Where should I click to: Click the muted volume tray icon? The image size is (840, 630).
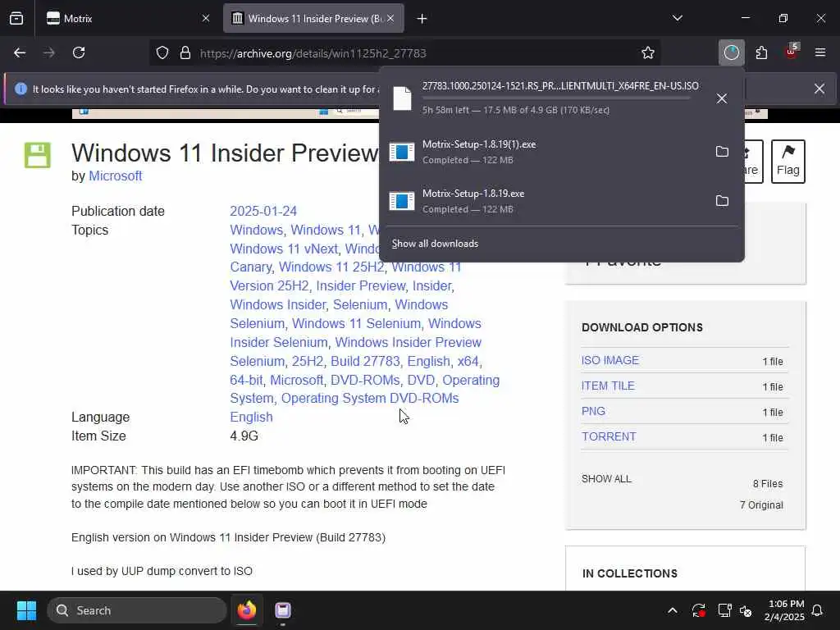(746, 610)
